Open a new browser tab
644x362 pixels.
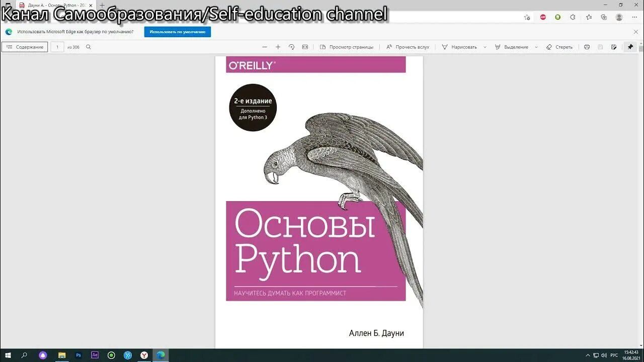(x=102, y=5)
